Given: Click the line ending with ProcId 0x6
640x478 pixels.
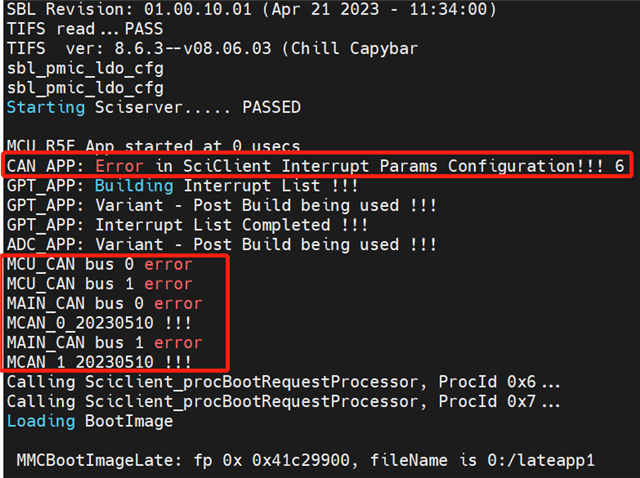Looking at the screenshot, I should (284, 381).
